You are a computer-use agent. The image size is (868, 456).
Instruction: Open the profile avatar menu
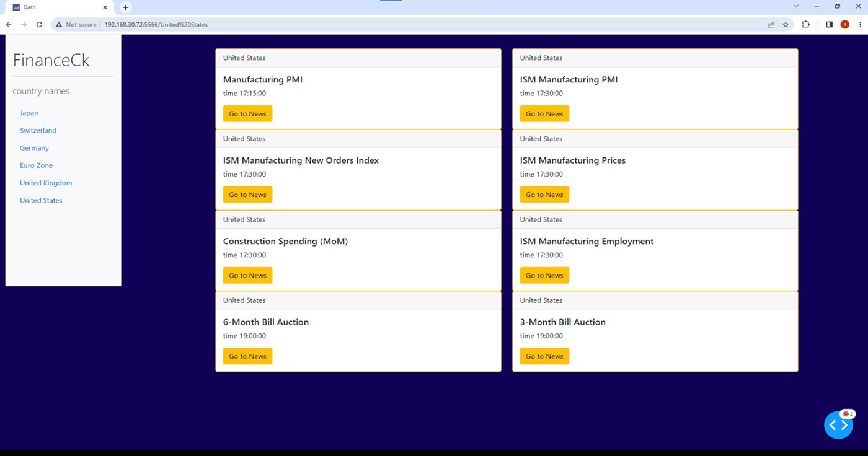pos(844,25)
